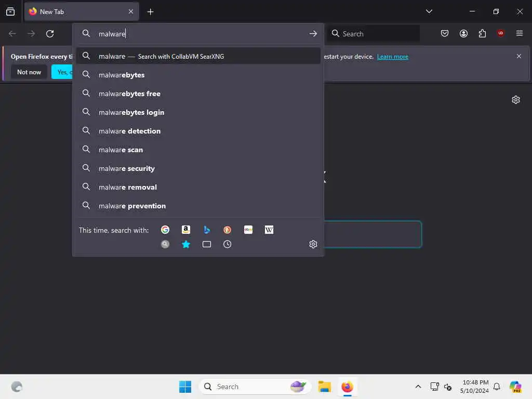Reload the current page
This screenshot has height=399, width=532.
pyautogui.click(x=50, y=34)
